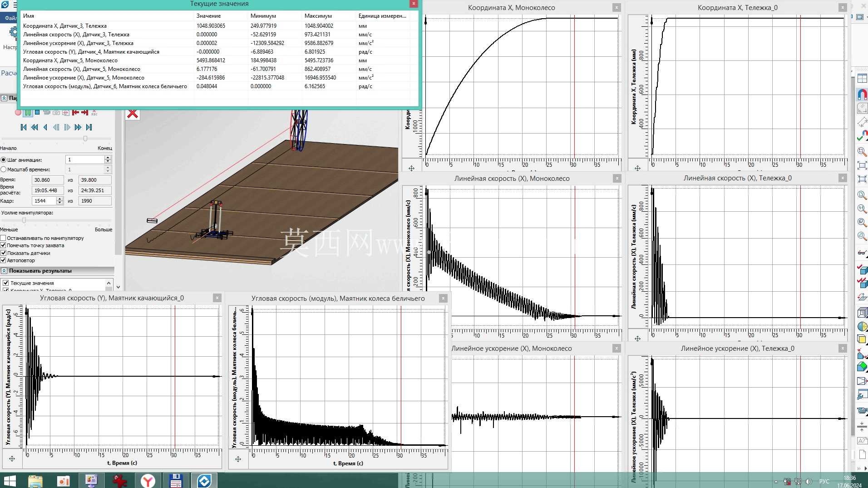The image size is (868, 488).
Task: Click the blue stop animation button
Action: click(x=37, y=112)
